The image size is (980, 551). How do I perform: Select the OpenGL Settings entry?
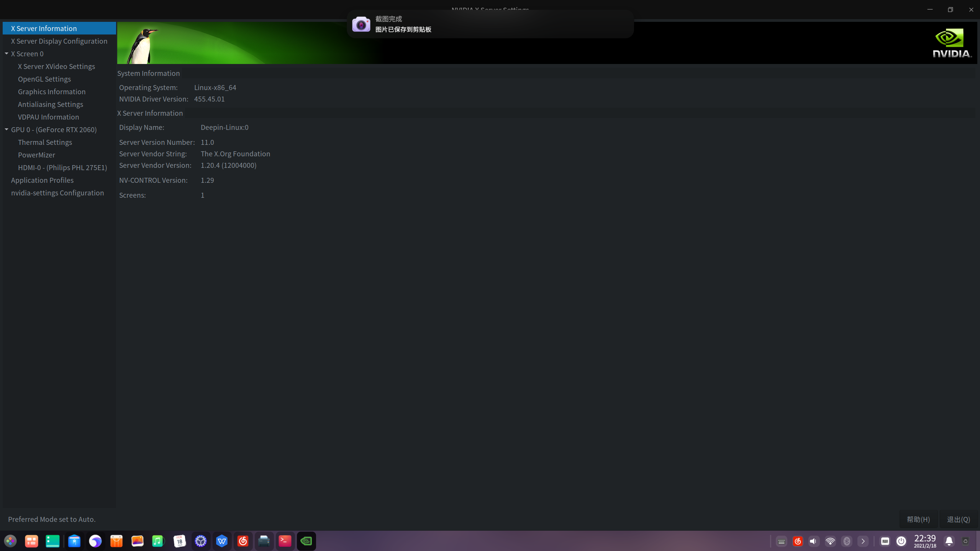coord(44,79)
